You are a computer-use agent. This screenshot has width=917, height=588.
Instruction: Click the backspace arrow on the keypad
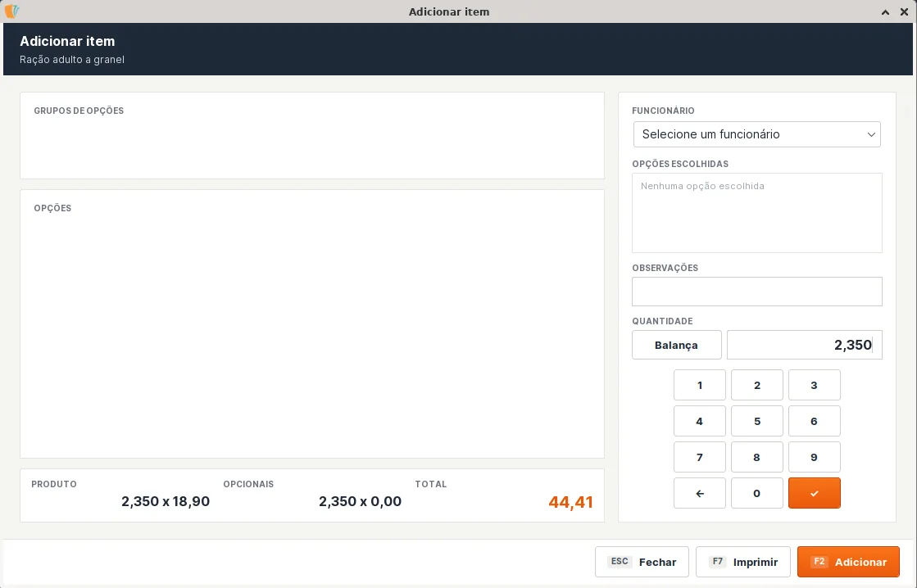point(700,493)
